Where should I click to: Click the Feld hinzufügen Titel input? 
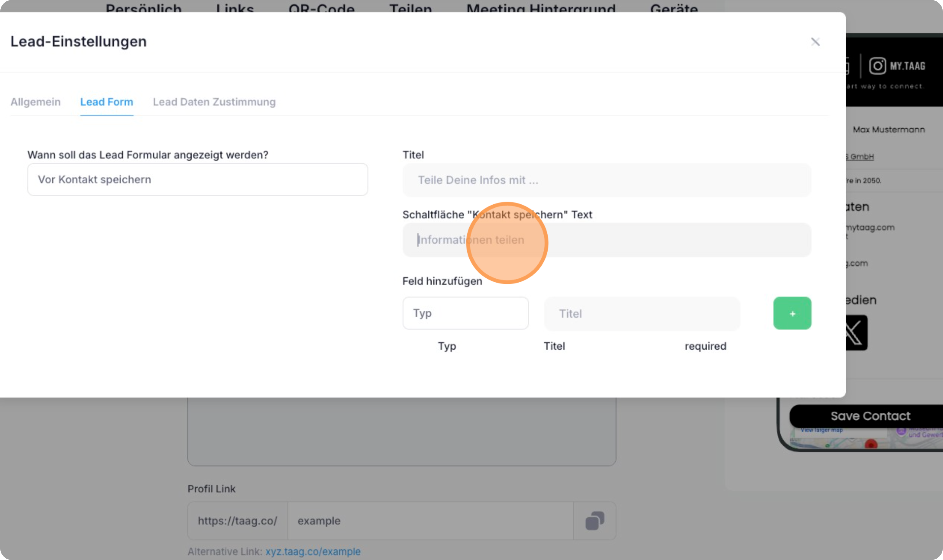coord(642,314)
